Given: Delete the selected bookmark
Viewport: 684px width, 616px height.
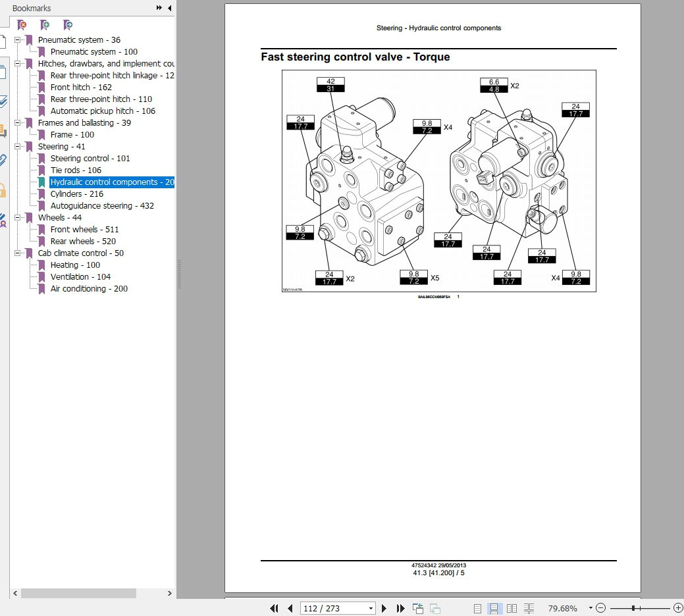Looking at the screenshot, I should tap(21, 24).
